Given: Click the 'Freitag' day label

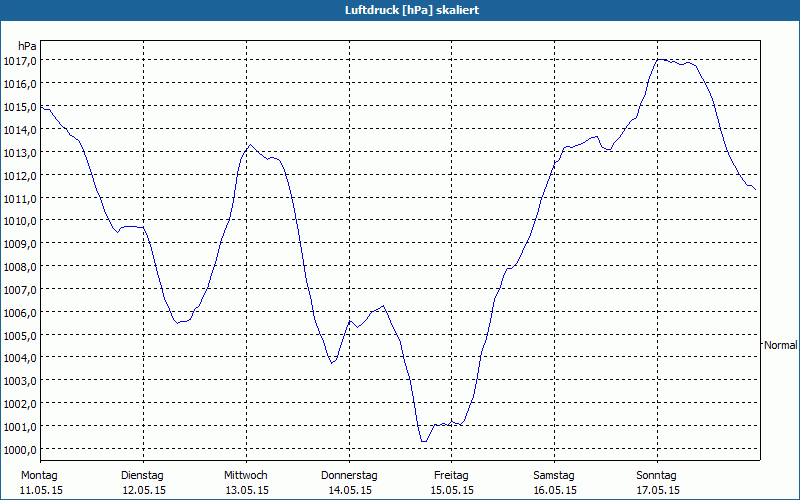Looking at the screenshot, I should pos(452,476).
